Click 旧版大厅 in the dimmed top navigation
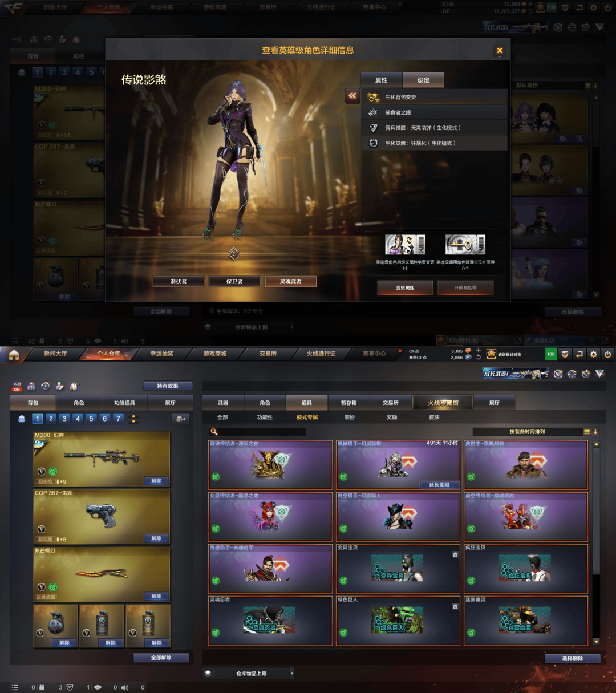The height and width of the screenshot is (693, 616). pyautogui.click(x=55, y=7)
